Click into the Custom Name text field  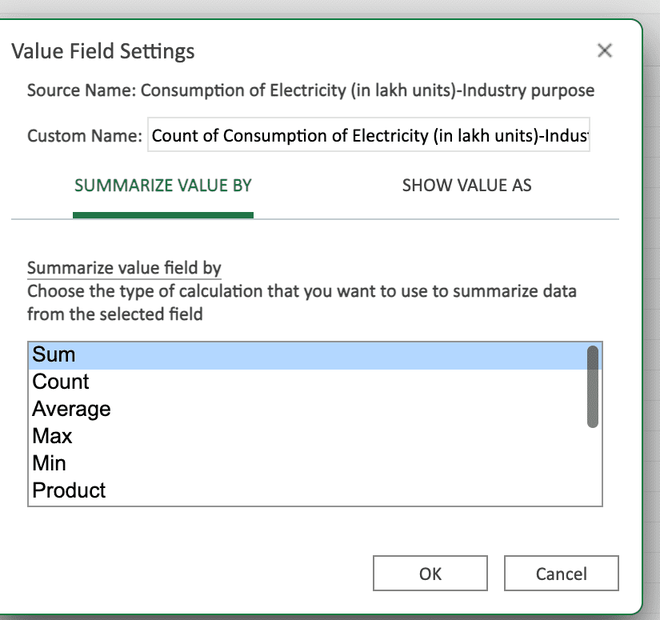[369, 136]
